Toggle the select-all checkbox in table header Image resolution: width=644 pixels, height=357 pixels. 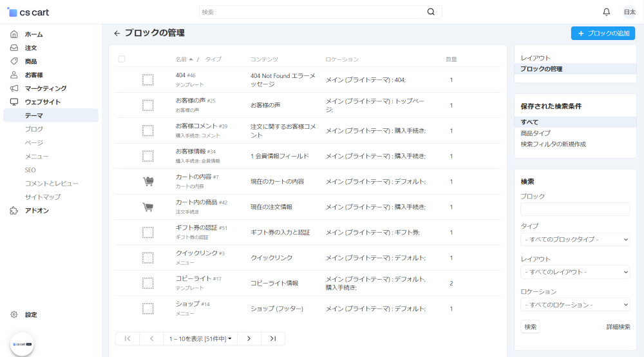coord(122,59)
